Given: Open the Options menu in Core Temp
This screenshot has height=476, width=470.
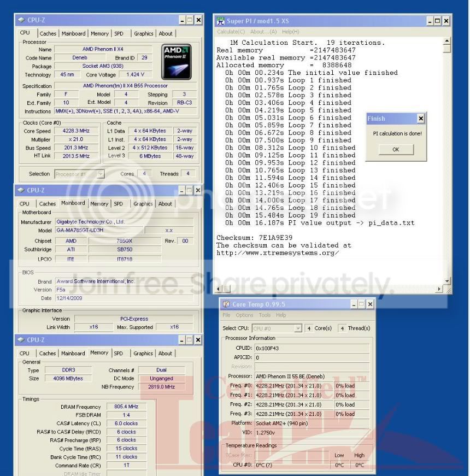Looking at the screenshot, I should pyautogui.click(x=244, y=315).
